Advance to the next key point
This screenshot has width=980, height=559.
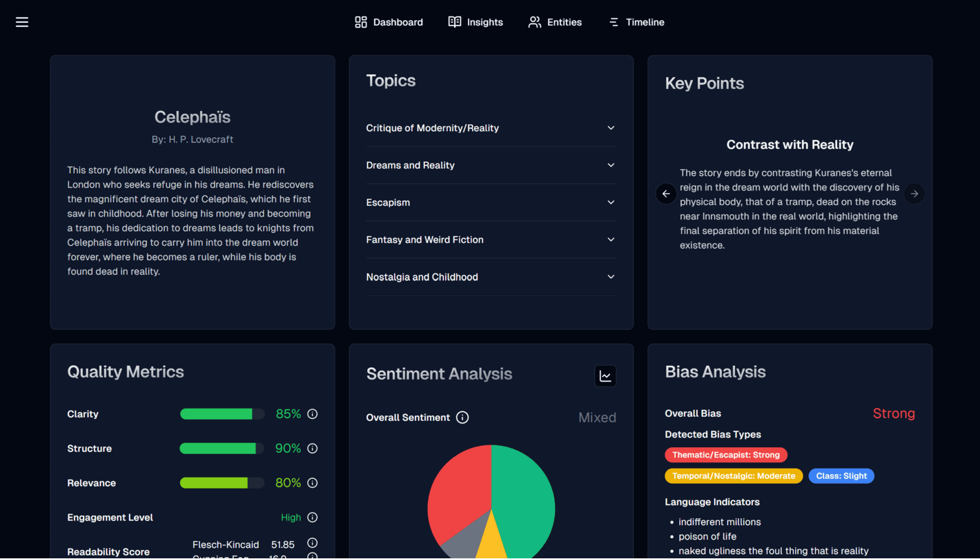coord(914,194)
